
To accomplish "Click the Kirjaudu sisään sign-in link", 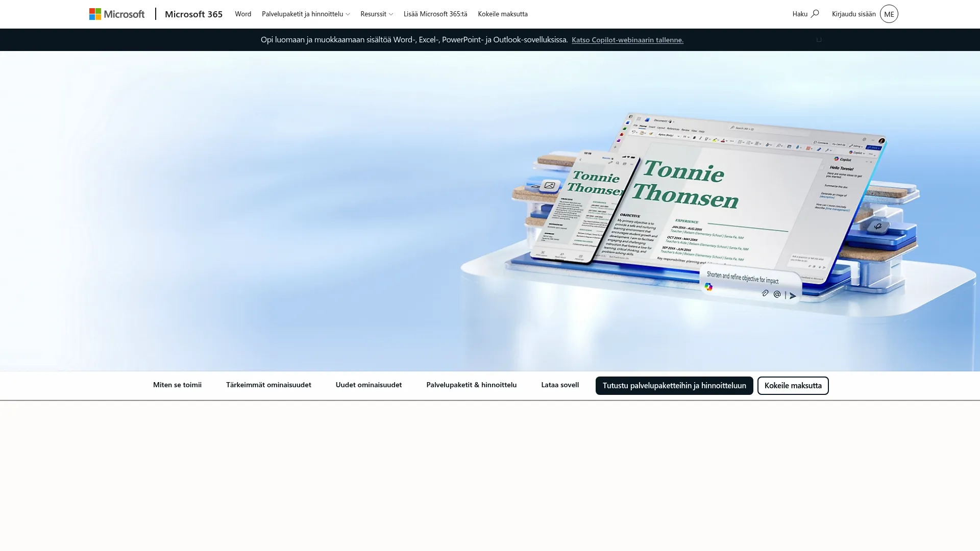I will pos(853,14).
